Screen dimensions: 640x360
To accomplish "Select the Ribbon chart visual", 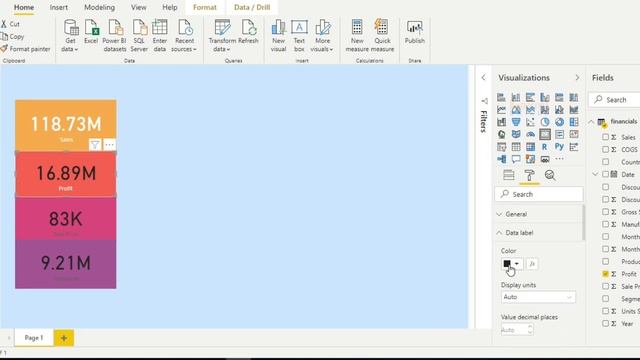I will [574, 109].
